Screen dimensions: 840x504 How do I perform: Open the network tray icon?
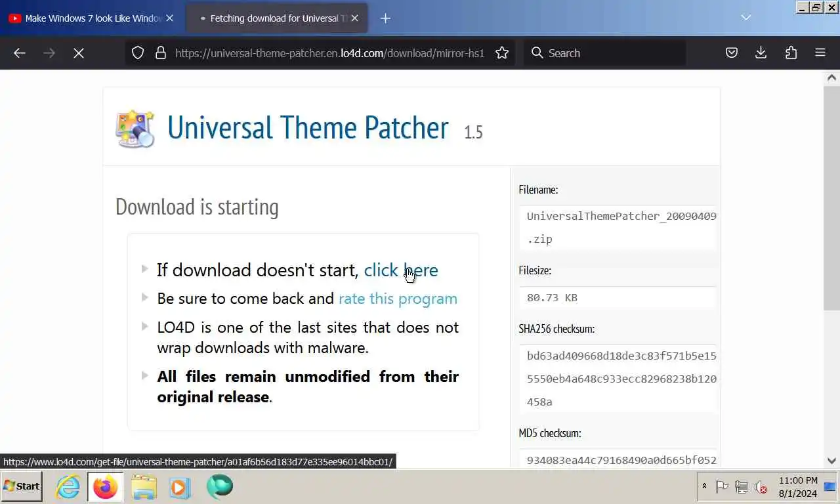(x=742, y=487)
